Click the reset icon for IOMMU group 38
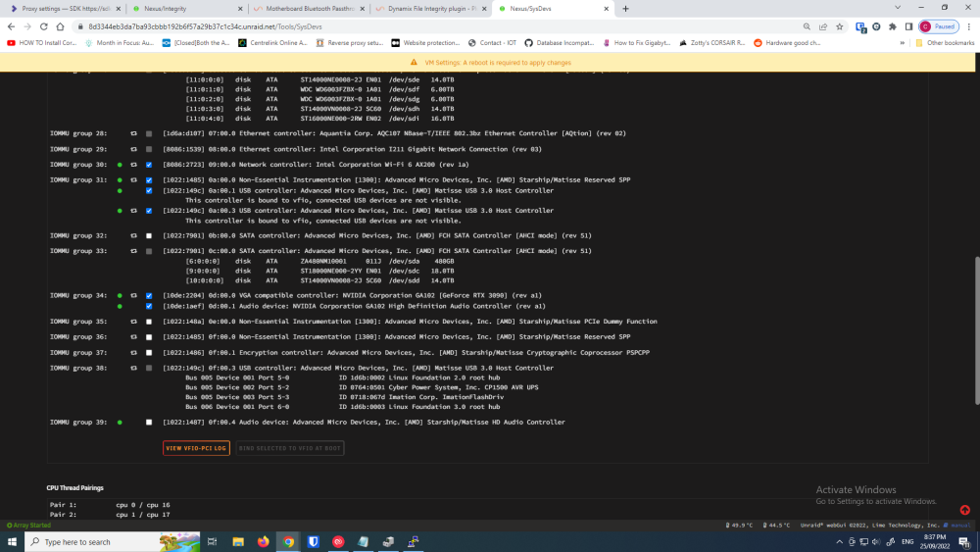Viewport: 980px width, 552px height. click(133, 368)
